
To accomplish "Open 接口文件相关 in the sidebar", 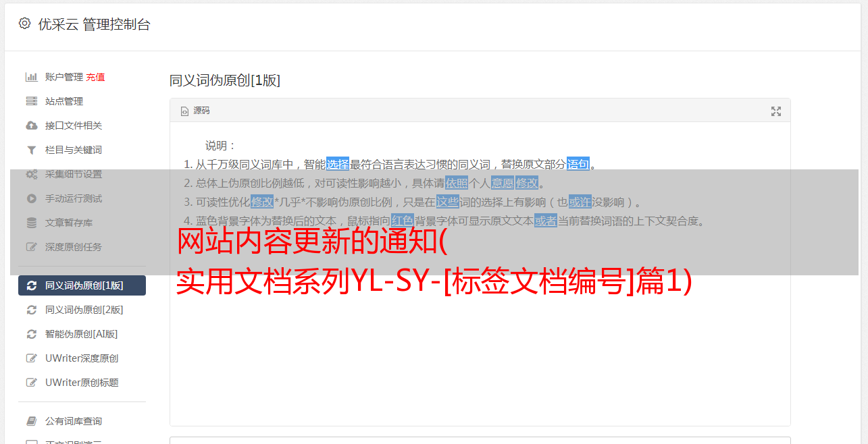I will pos(74,126).
